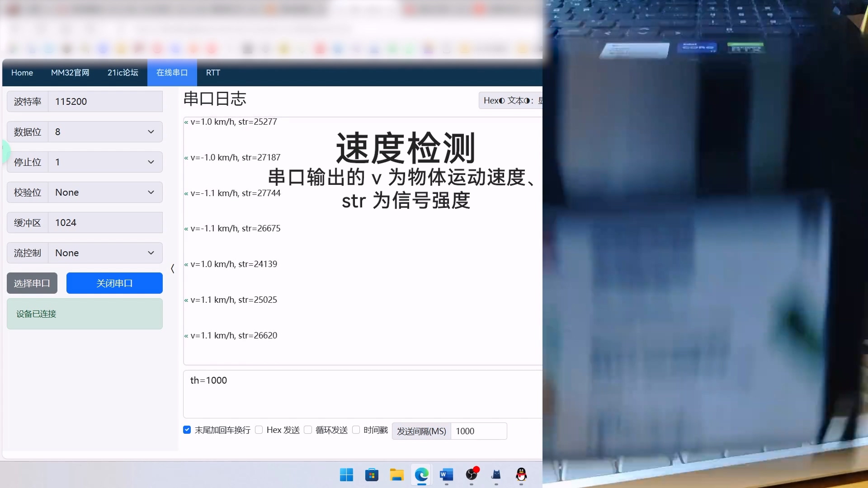Click the OBS recorder taskbar icon
This screenshot has height=488, width=868.
pos(472,474)
